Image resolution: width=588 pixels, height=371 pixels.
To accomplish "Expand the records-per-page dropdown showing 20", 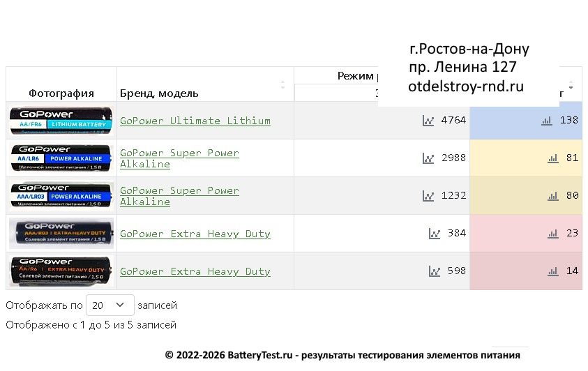I will pos(110,305).
